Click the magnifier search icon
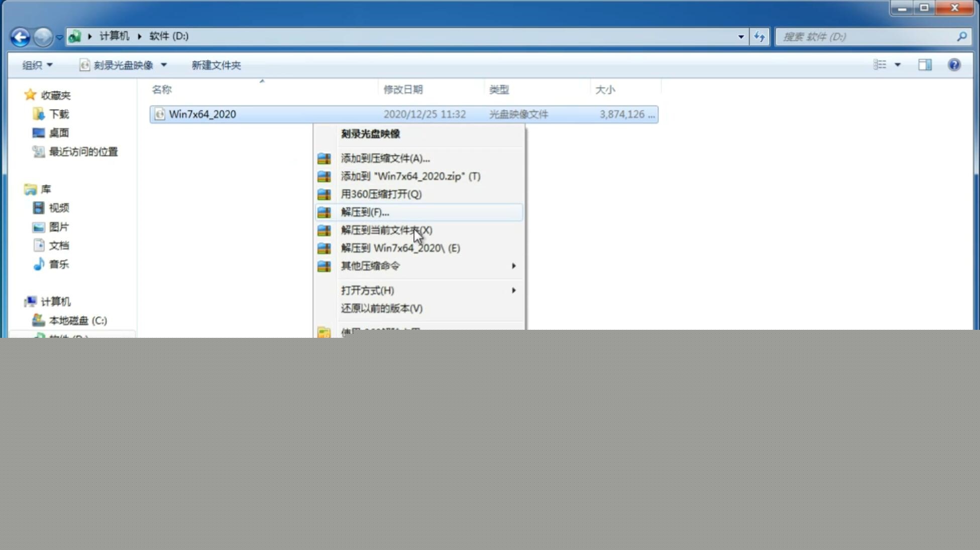This screenshot has height=550, width=980. point(961,37)
